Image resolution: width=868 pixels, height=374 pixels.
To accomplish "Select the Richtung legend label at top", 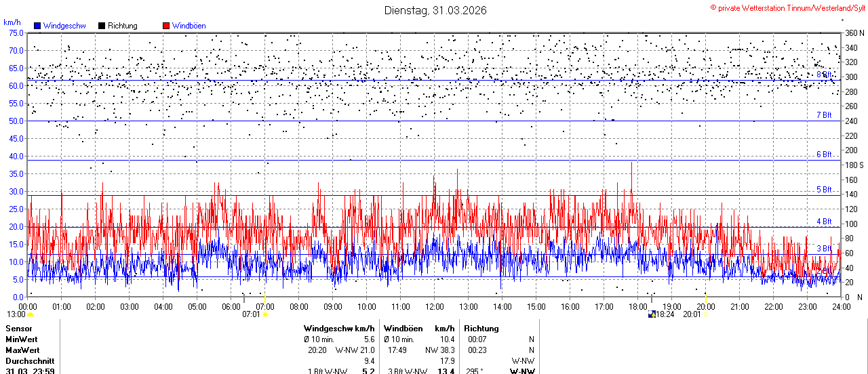I will click(122, 26).
